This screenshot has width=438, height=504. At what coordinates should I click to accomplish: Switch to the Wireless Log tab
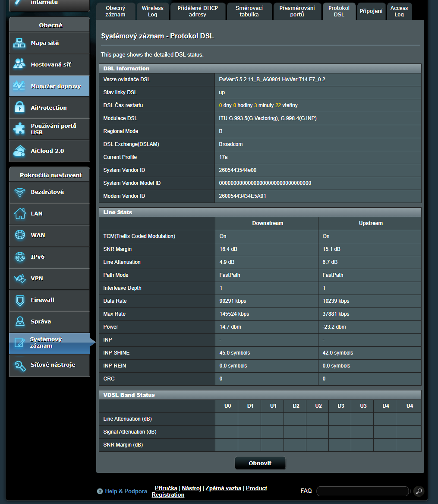[x=153, y=11]
